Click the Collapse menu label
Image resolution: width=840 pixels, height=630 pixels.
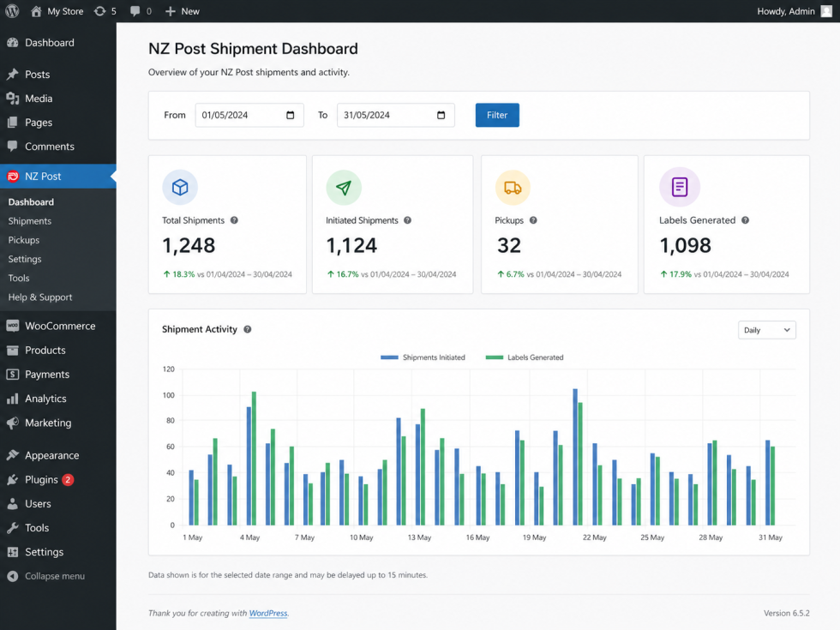[x=55, y=576]
